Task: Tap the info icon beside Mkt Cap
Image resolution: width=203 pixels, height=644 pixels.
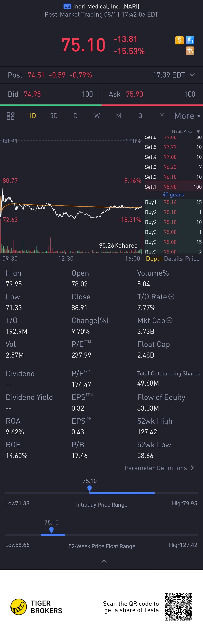Action: point(169,320)
